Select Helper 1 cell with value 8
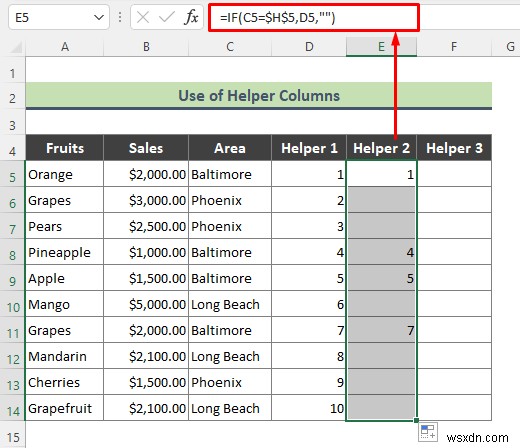Screen dimensions: 520x448 tap(309, 356)
